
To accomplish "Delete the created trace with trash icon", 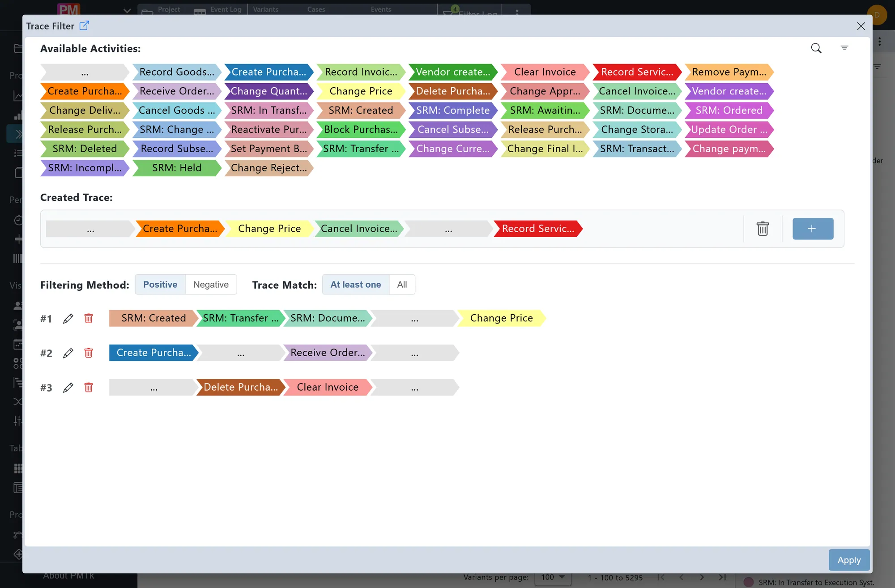I will (763, 229).
